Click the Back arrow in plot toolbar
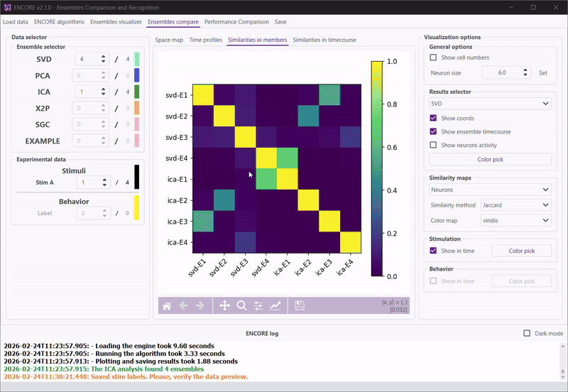568x392 pixels. coord(184,306)
